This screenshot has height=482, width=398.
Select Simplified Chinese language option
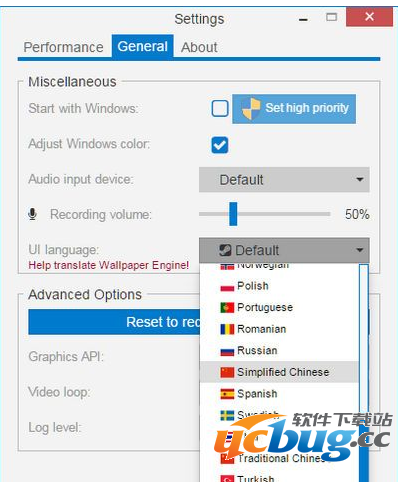279,372
